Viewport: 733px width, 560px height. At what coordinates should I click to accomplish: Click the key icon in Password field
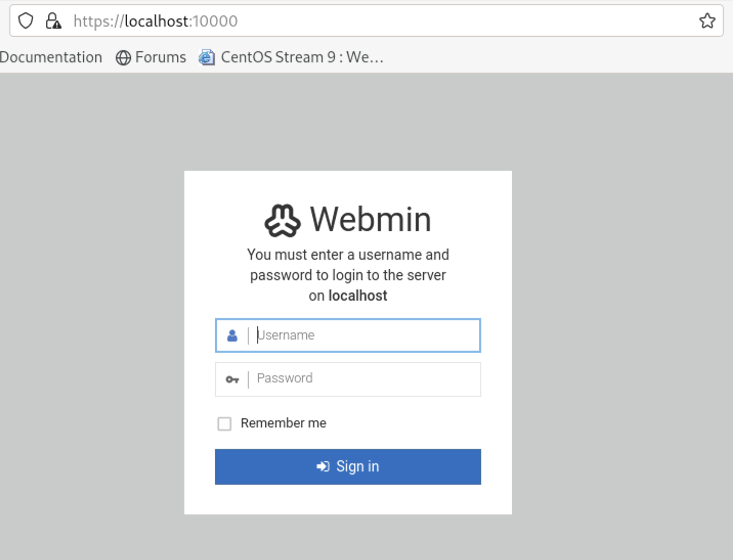[232, 379]
